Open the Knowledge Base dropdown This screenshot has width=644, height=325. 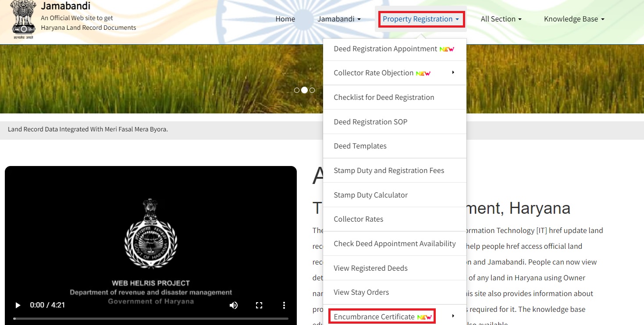(573, 19)
